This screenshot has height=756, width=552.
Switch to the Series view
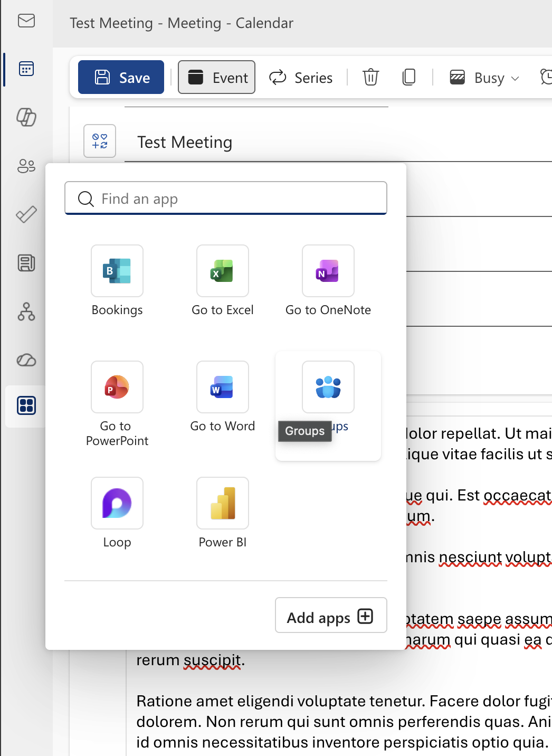(301, 78)
